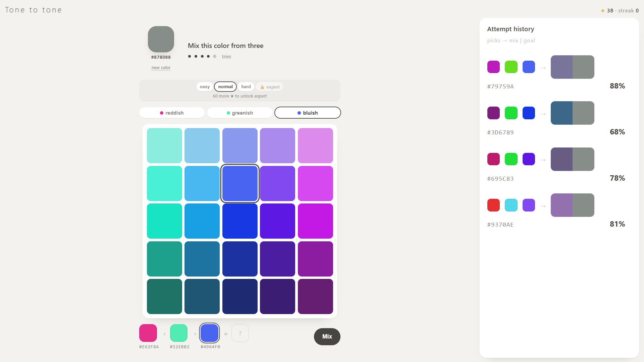Click the mix result swatch for #695C83
This screenshot has width=644, height=362.
[561, 159]
